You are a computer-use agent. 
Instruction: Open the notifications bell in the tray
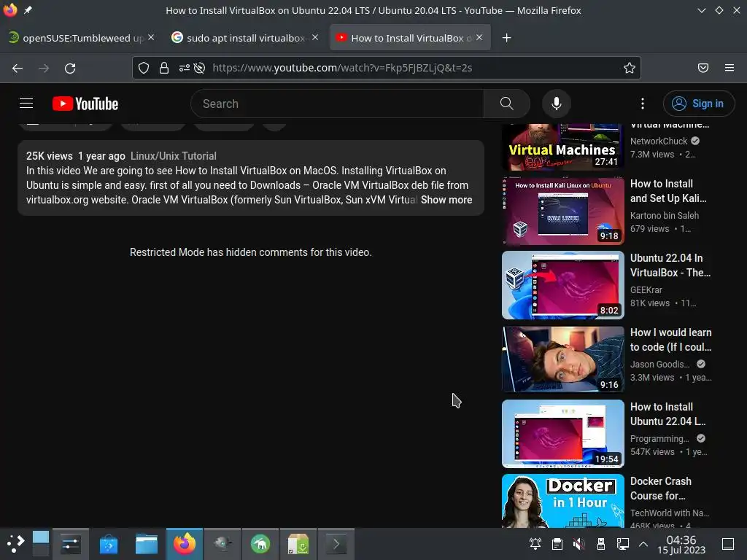tap(535, 544)
